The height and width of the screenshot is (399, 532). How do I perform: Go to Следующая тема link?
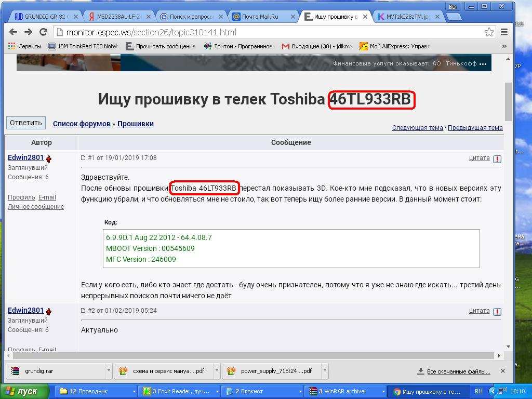coord(417,128)
